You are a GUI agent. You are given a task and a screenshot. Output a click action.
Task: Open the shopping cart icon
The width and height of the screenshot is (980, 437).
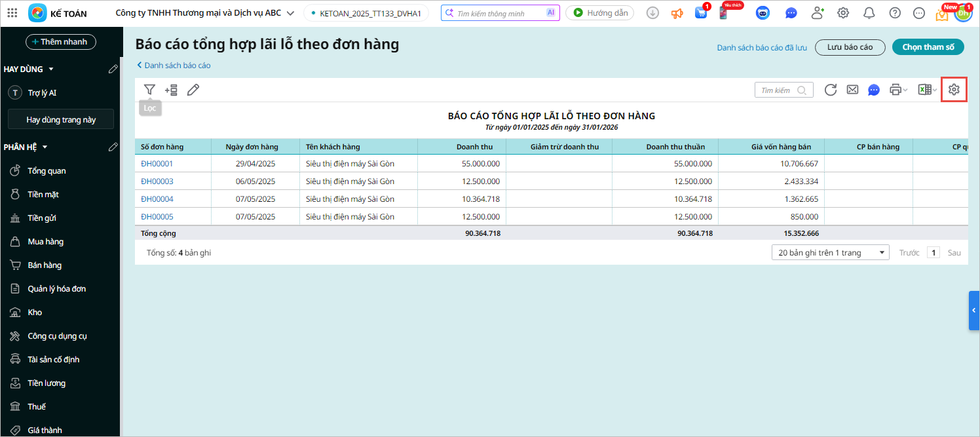(701, 13)
